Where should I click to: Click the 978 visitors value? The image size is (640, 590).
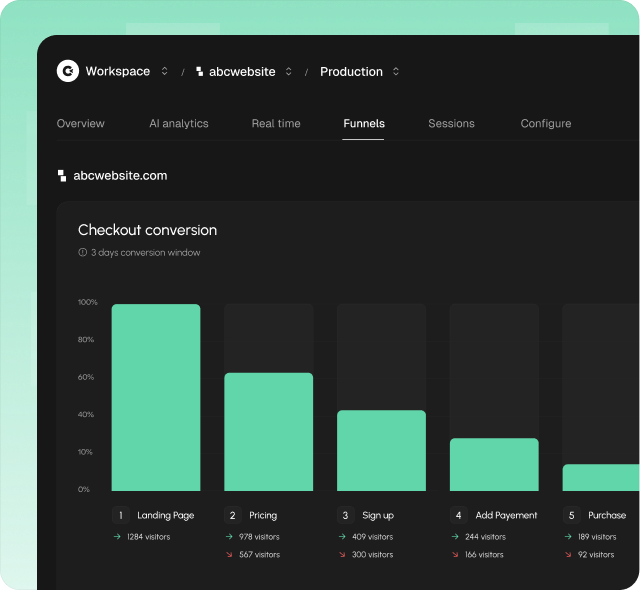coord(259,537)
